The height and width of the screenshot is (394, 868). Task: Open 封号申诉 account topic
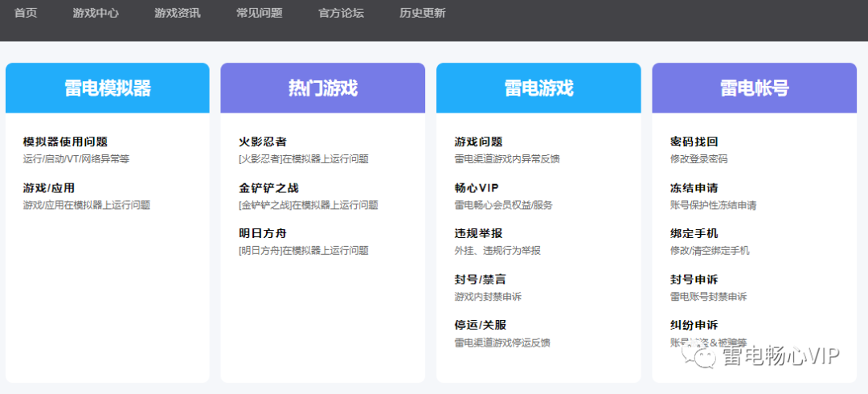tap(694, 279)
